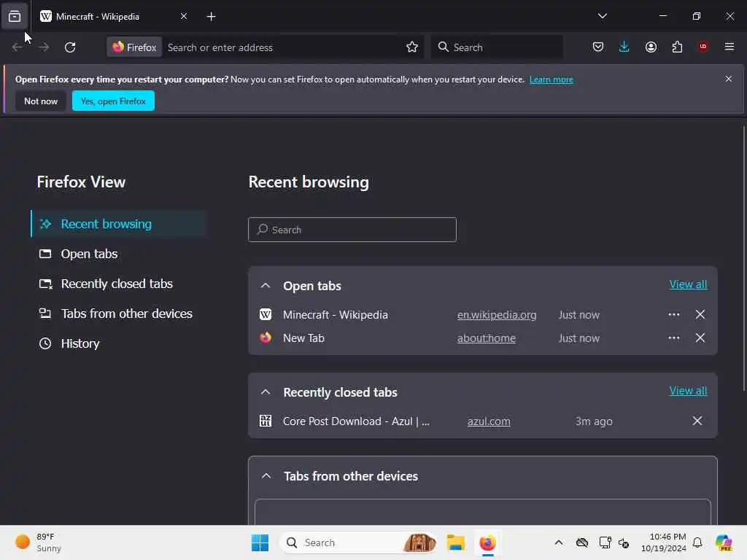This screenshot has width=747, height=560.
Task: Select Tabs from other devices in sidebar
Action: pyautogui.click(x=119, y=314)
